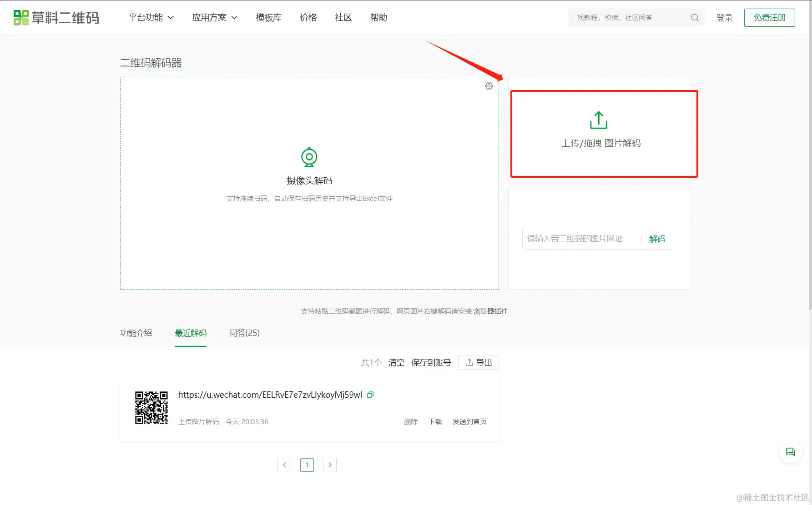Go to previous page arrow

[284, 465]
